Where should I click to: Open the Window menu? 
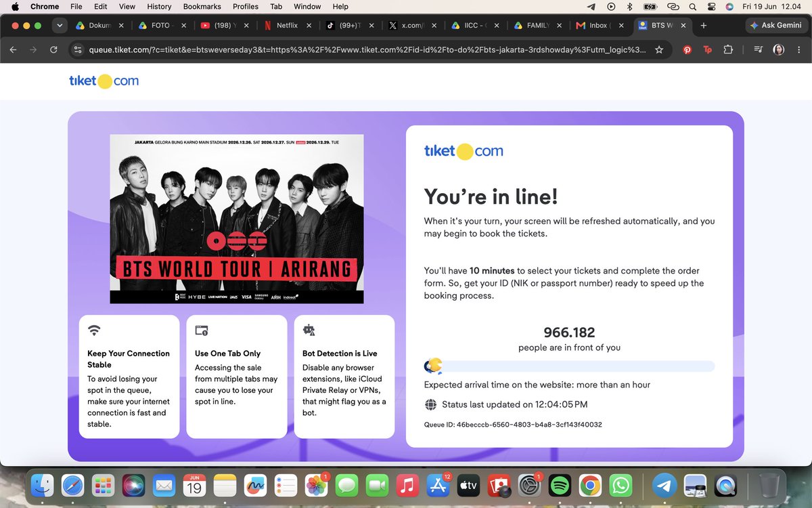307,7
